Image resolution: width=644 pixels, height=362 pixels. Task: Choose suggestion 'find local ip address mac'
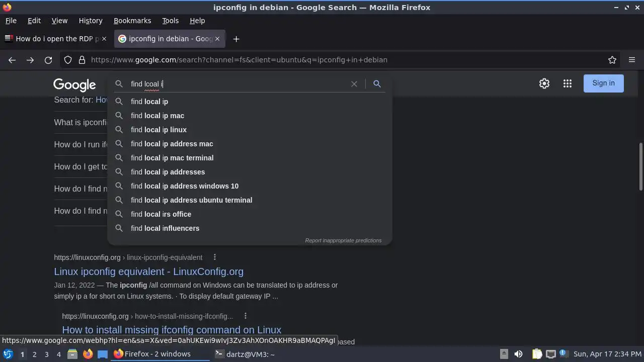click(250, 144)
